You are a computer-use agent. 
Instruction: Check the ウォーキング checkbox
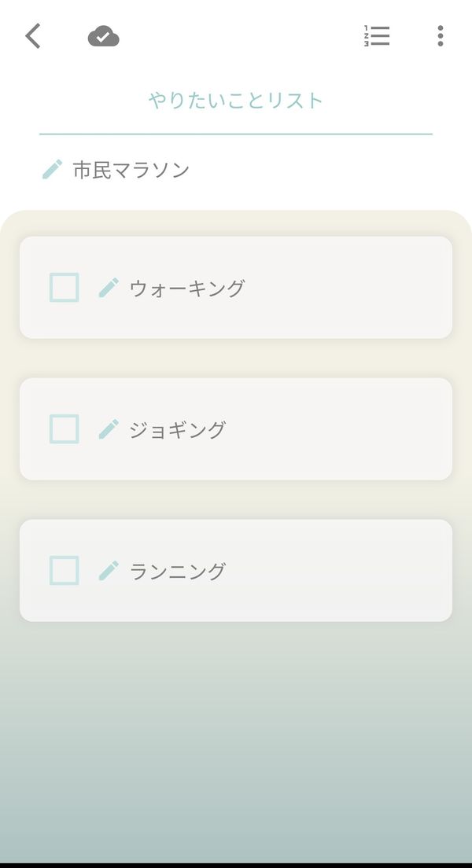[x=65, y=287]
